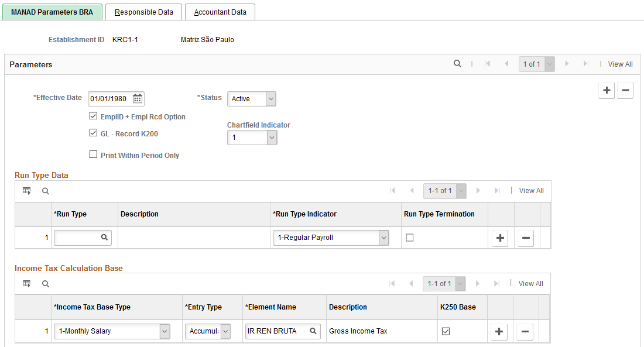644x347 pixels.
Task: Enable Print Within Period Only
Action: point(93,154)
